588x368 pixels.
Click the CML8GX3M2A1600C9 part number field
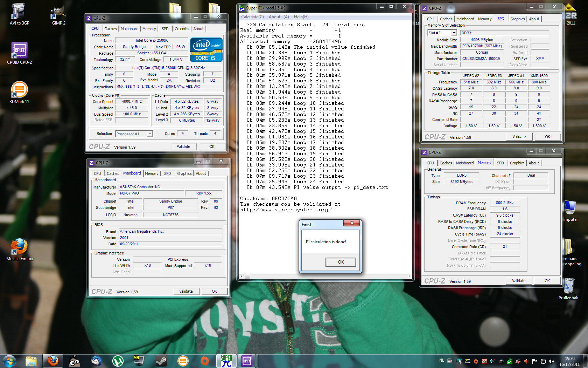coord(481,59)
